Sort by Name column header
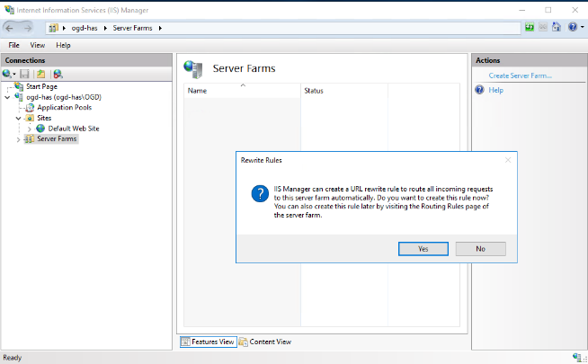The width and height of the screenshot is (588, 364). 242,91
